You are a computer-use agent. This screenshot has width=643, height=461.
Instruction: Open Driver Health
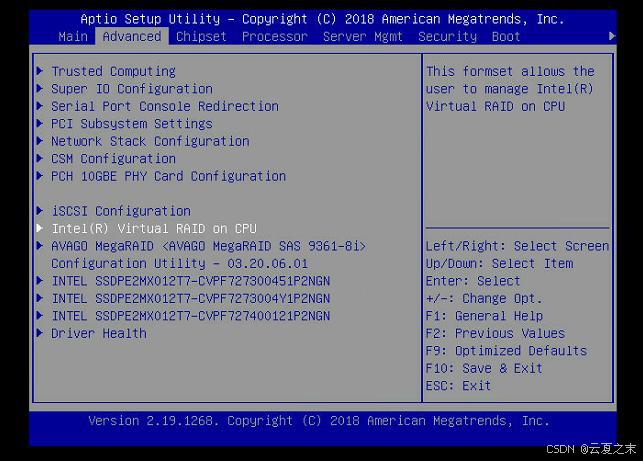(98, 333)
